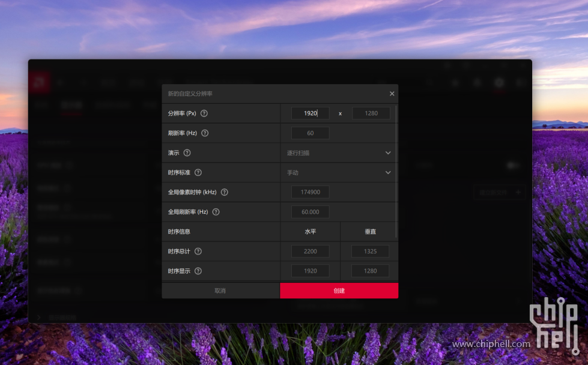Show the 时序总计 help tooltip icon
The image size is (588, 365).
click(198, 251)
